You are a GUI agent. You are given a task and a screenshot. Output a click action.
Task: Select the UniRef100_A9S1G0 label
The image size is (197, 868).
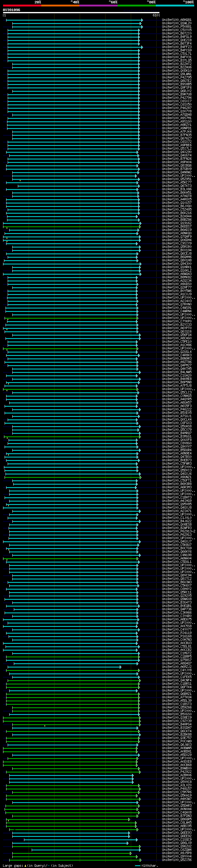click(176, 121)
